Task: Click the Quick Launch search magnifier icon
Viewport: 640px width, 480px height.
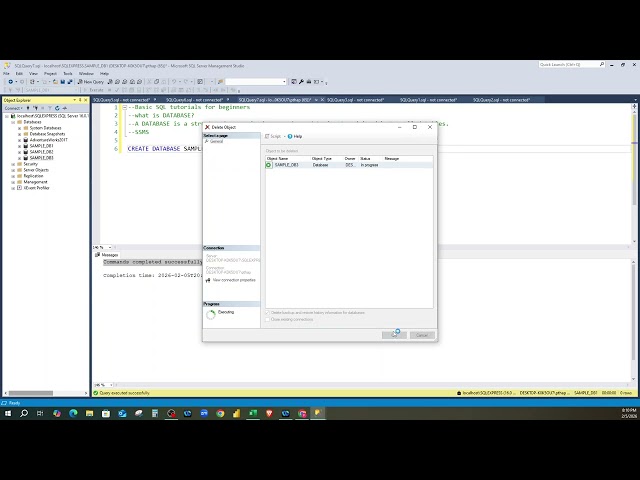Action: (602, 64)
